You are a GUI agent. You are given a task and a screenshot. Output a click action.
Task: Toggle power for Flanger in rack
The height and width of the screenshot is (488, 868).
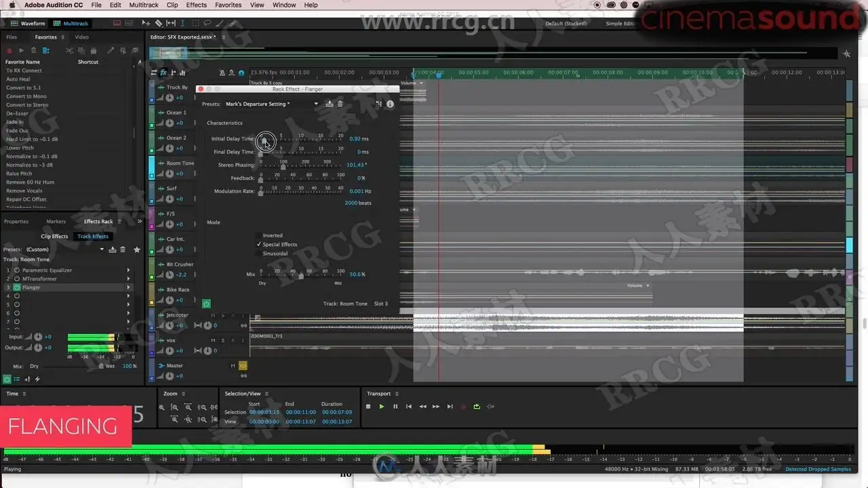(17, 287)
